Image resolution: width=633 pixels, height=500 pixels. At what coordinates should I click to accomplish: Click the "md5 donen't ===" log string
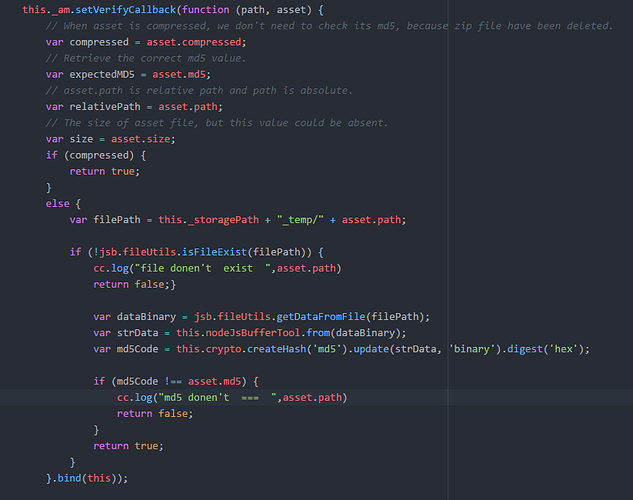coord(217,397)
